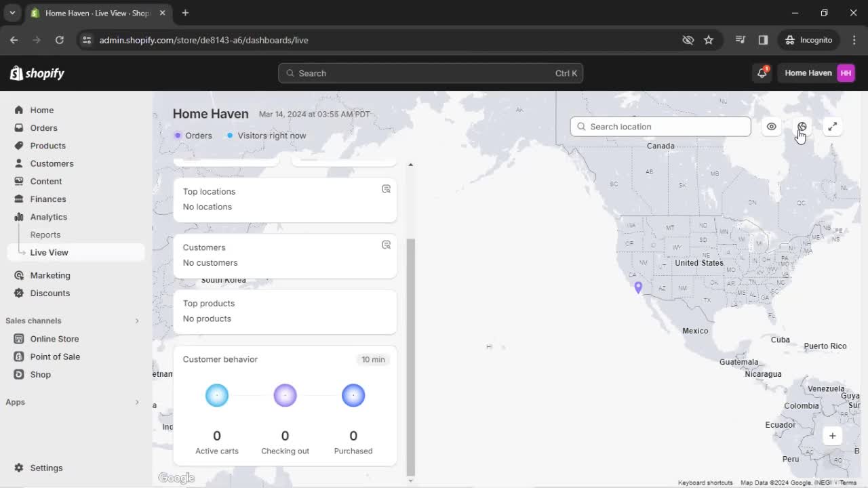Open the notifications bell

pyautogui.click(x=762, y=73)
